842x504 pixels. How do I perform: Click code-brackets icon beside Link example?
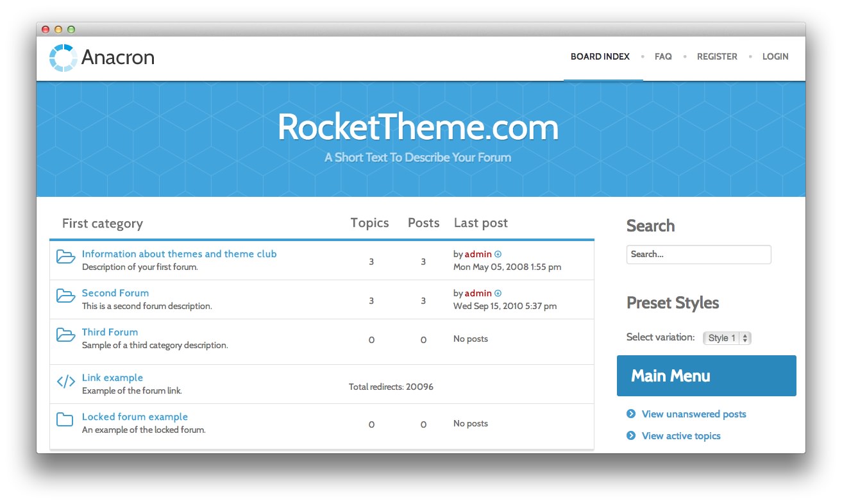coord(65,382)
